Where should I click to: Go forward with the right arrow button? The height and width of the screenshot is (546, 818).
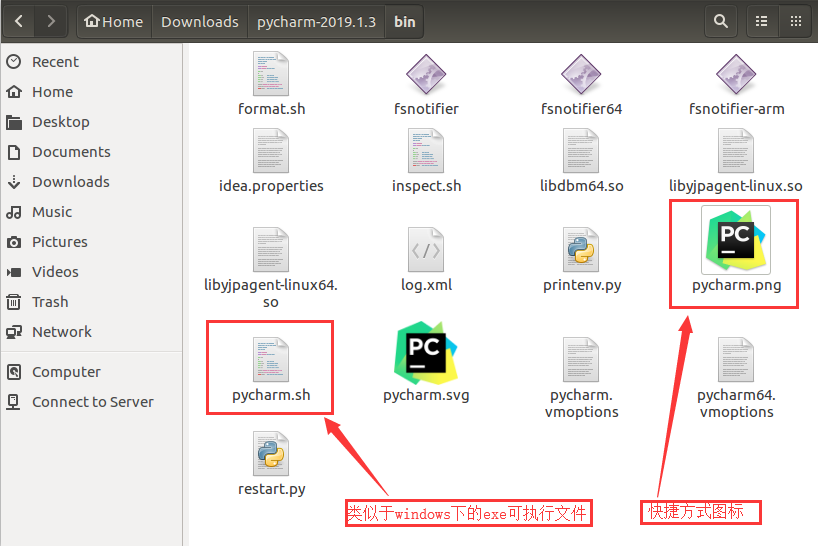click(x=51, y=21)
